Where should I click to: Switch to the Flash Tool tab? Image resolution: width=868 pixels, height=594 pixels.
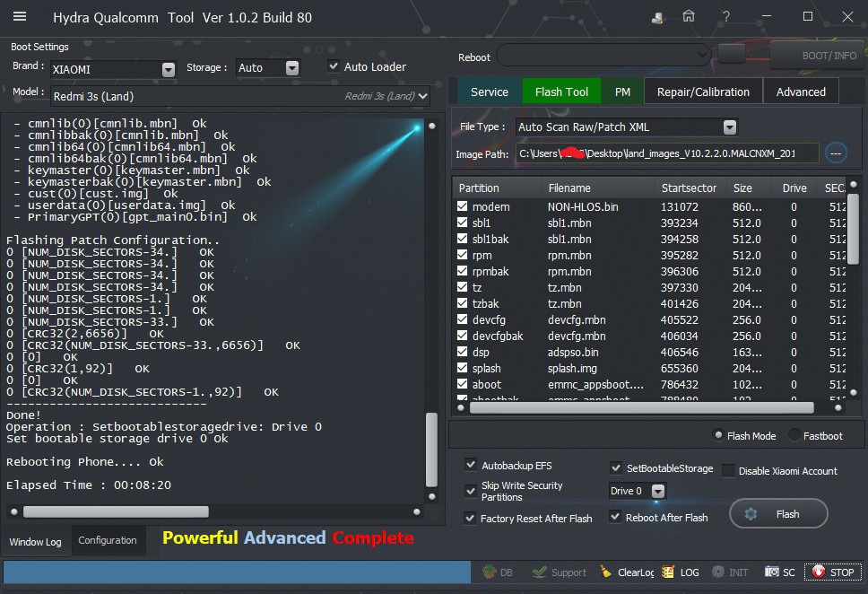561,92
